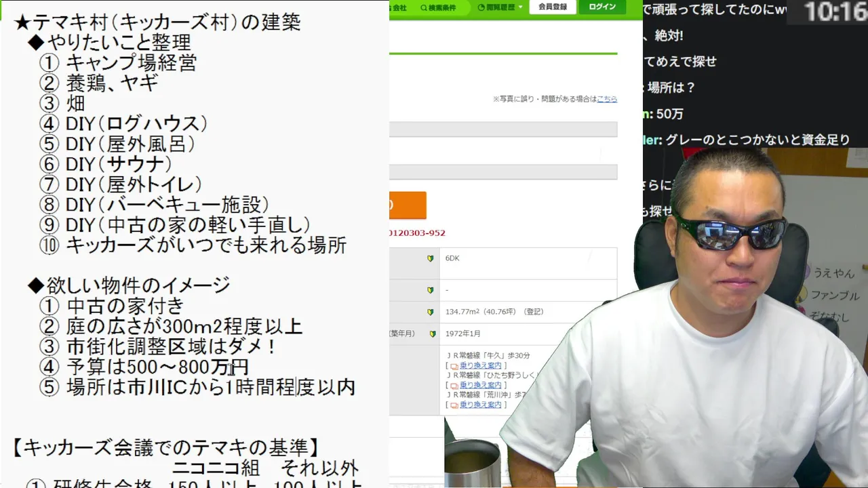868x488 pixels.
Task: Click the 10:16 clock overlay
Action: (836, 12)
